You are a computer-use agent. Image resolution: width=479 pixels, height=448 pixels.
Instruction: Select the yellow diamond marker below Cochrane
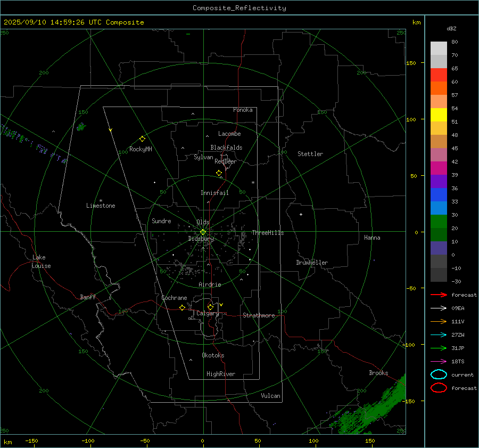[x=182, y=307]
